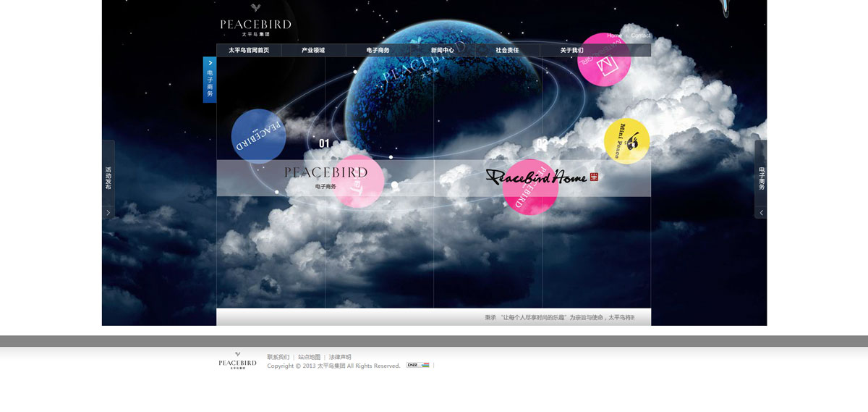Expand the right 电子商务 side panel arrow
868x412 pixels.
click(x=760, y=212)
